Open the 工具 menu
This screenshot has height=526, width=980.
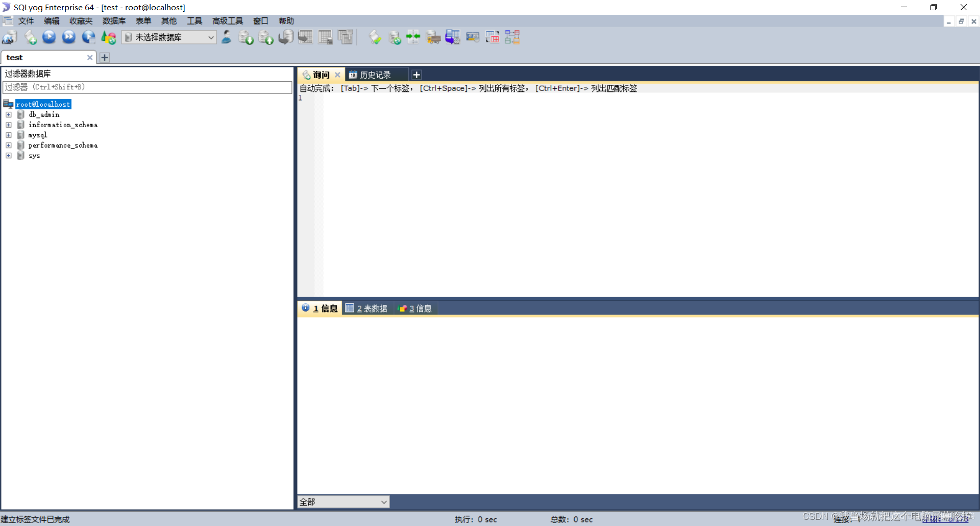click(x=194, y=21)
